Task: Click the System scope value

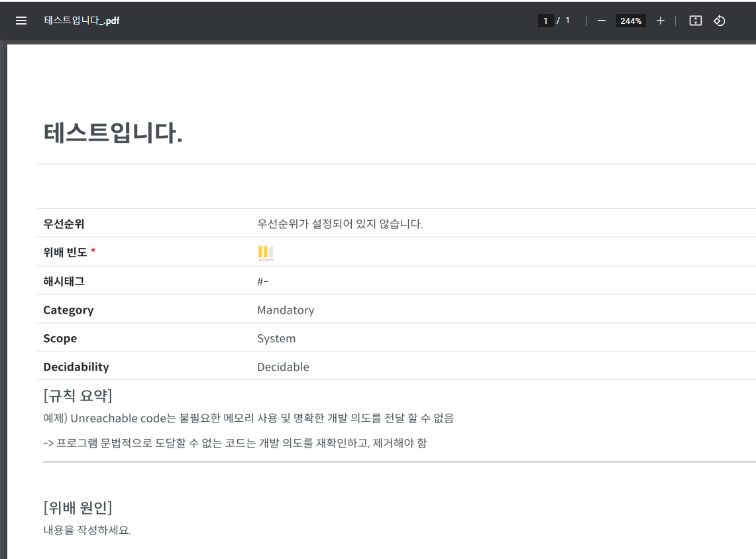Action: click(x=276, y=338)
